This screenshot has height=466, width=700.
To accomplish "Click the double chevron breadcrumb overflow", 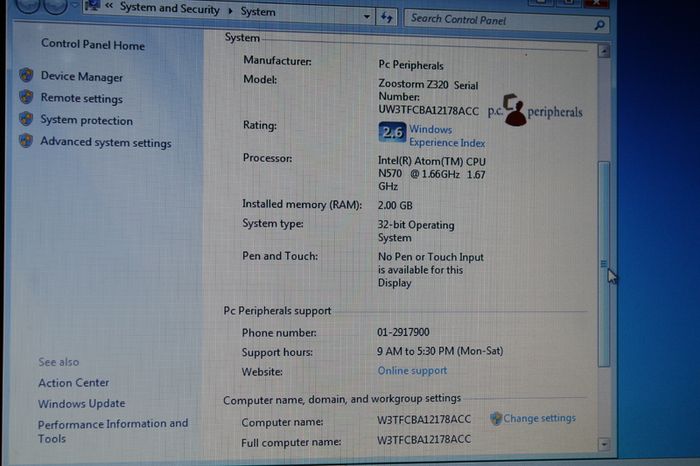I will 109,6.
